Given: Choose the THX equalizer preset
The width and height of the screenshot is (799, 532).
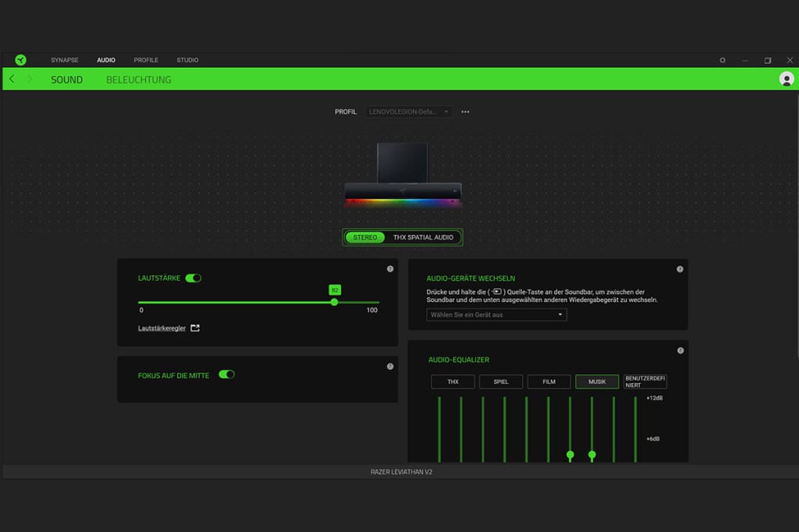Looking at the screenshot, I should coord(453,381).
